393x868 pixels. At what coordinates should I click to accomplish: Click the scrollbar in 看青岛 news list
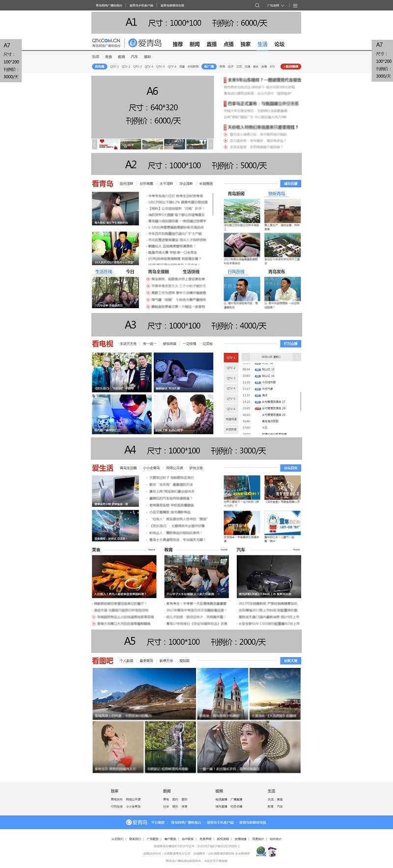(213, 204)
